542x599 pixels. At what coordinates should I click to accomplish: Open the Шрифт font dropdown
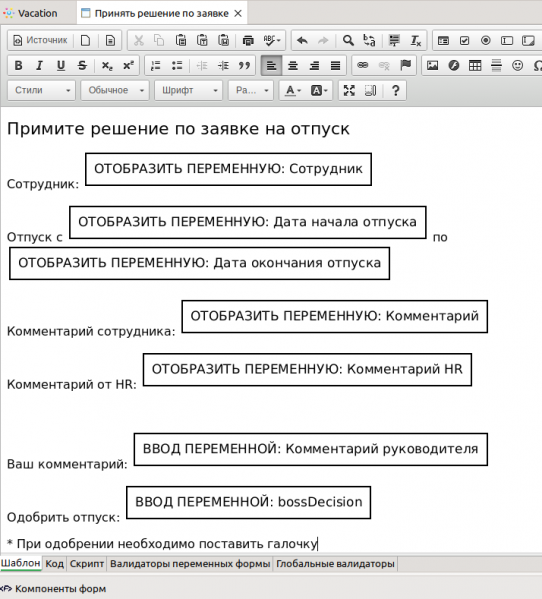[x=189, y=91]
